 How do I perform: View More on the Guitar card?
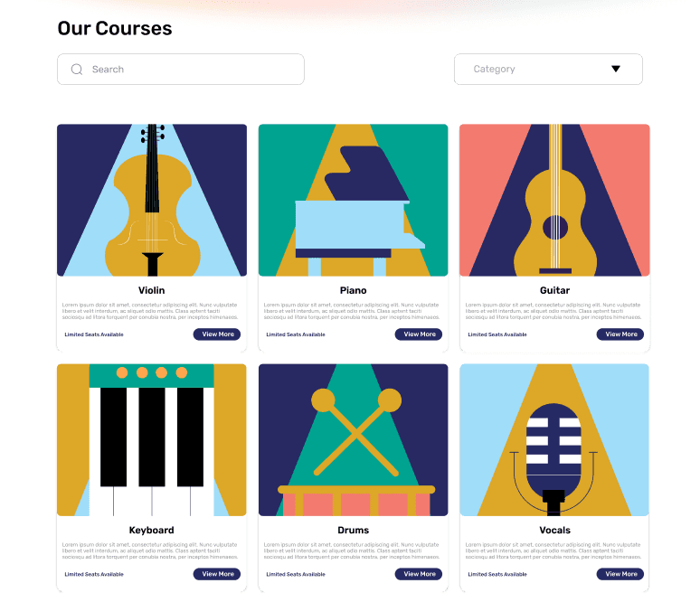(620, 334)
